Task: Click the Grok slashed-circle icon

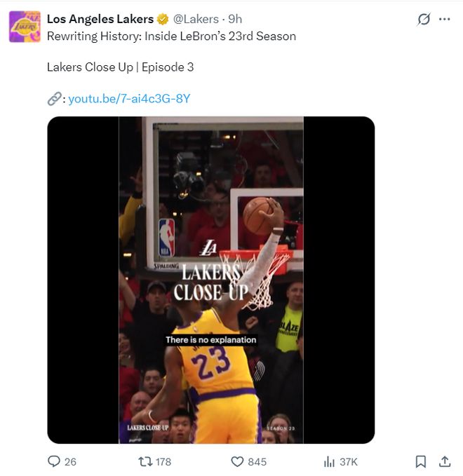Action: [423, 20]
